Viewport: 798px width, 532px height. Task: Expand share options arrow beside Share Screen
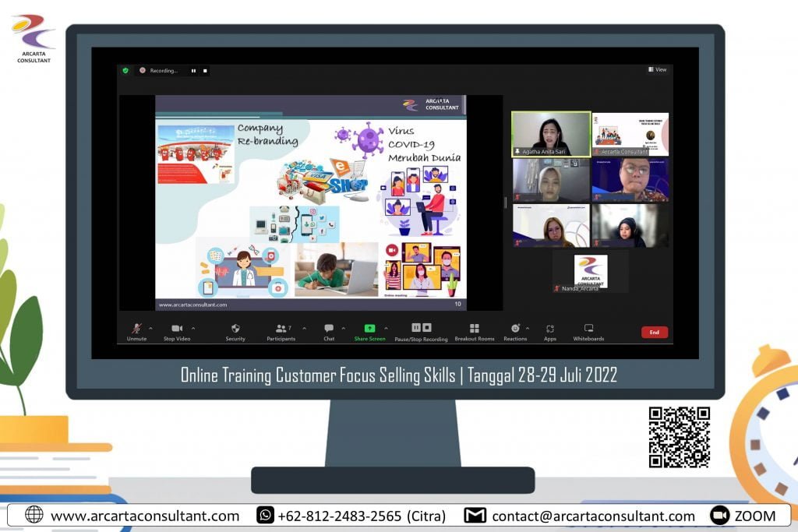pos(385,328)
